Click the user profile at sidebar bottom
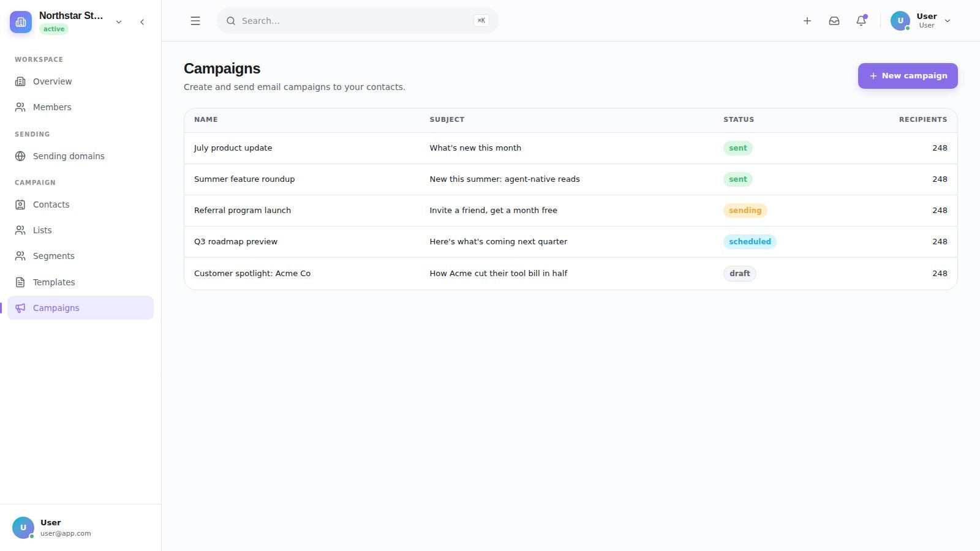Screen dimensions: 980x551 (80, 528)
